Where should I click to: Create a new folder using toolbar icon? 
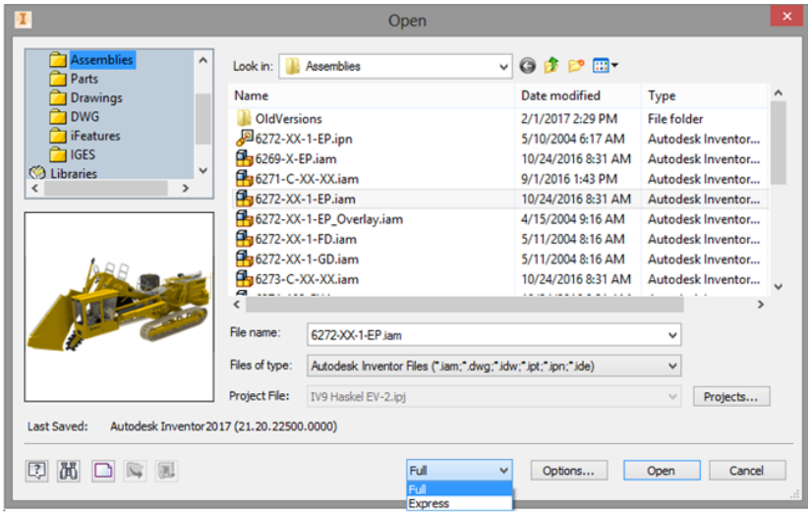point(576,67)
